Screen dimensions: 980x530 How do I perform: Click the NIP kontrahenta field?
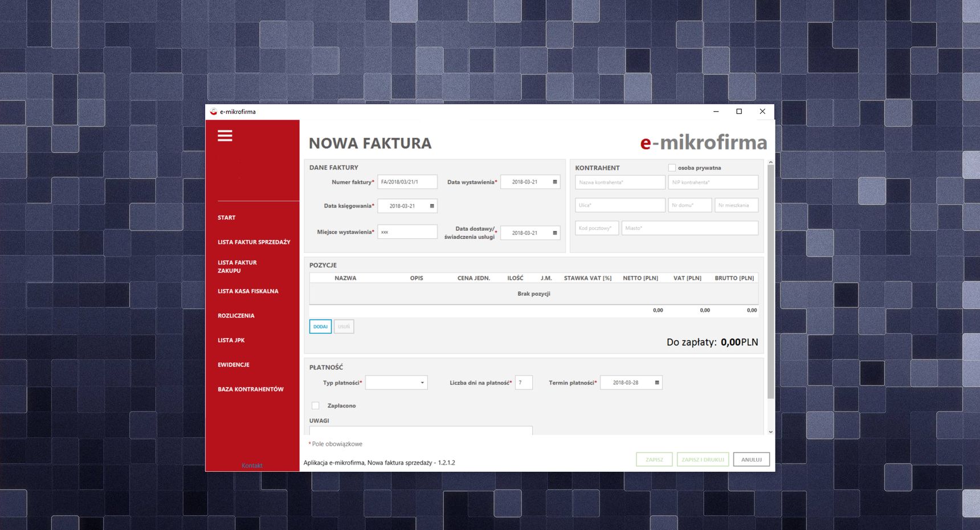pos(713,182)
